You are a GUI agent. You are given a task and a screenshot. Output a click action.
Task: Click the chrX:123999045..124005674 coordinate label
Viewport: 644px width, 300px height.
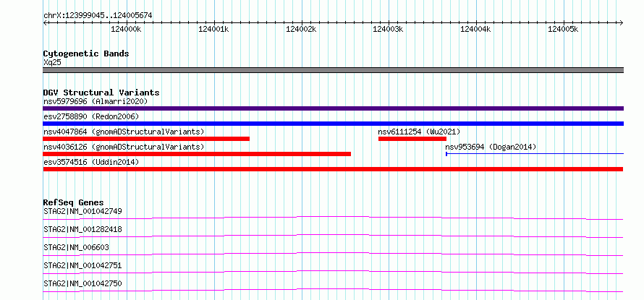pyautogui.click(x=98, y=16)
